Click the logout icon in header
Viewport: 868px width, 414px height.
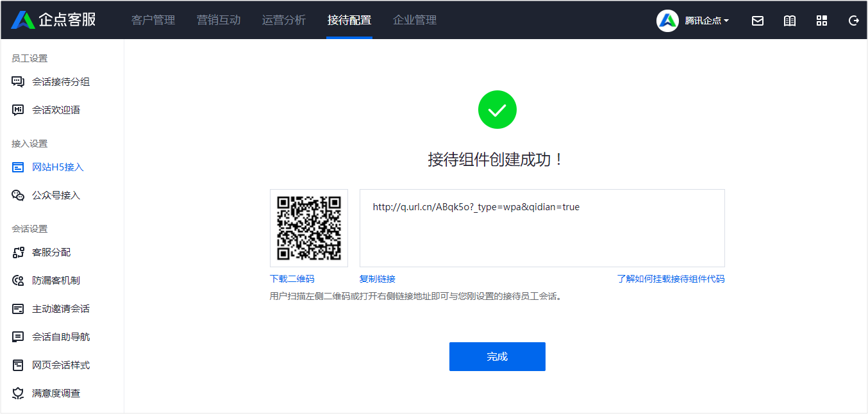coord(853,21)
